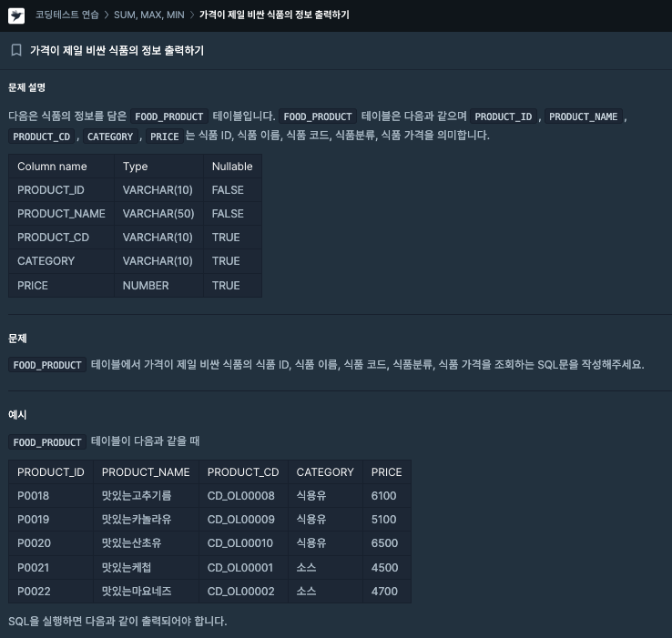Click the PRODUCT_NAME code tag in description
This screenshot has height=638, width=672.
click(584, 116)
